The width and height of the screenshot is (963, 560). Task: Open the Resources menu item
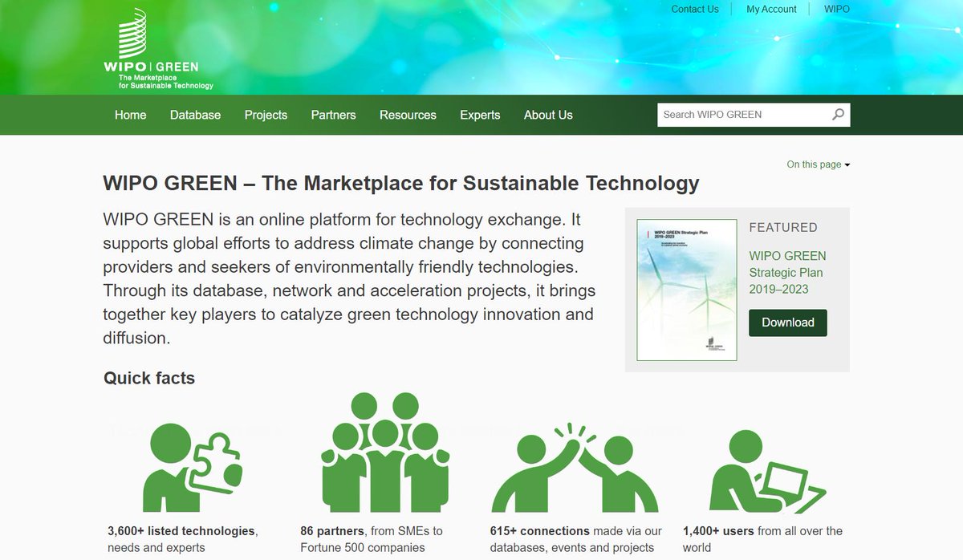click(408, 115)
